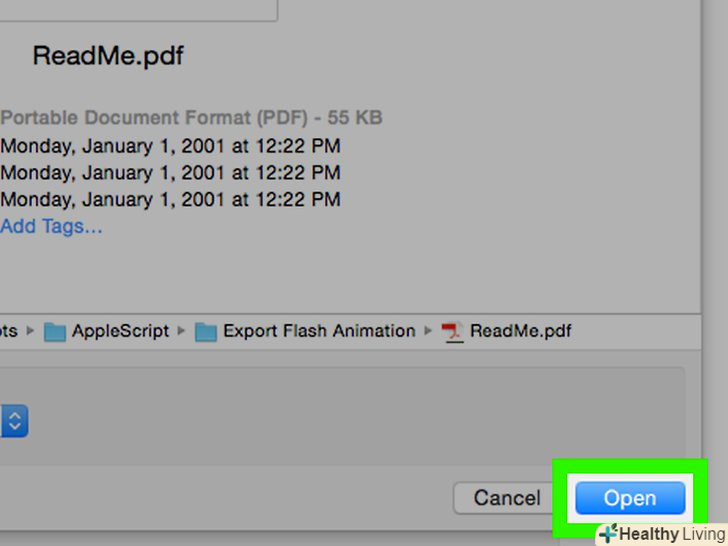Open the blue pop-up menu arrows
Image resolution: width=728 pixels, height=546 pixels.
14,420
